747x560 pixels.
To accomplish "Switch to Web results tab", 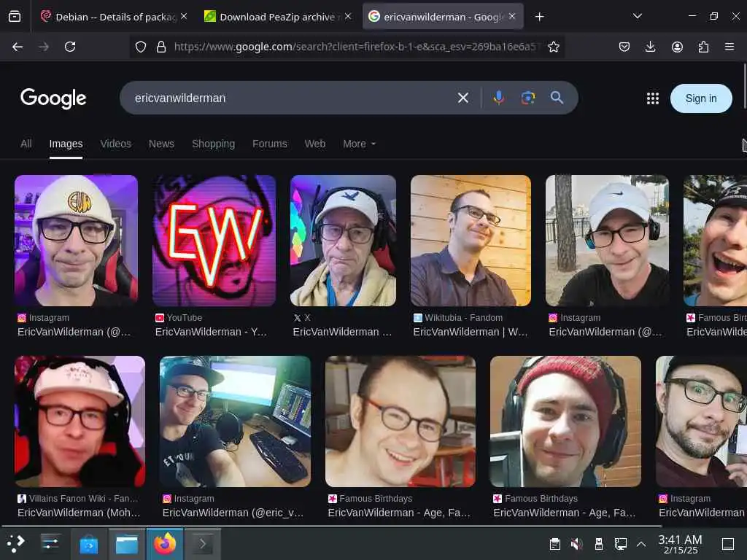I will 315,144.
